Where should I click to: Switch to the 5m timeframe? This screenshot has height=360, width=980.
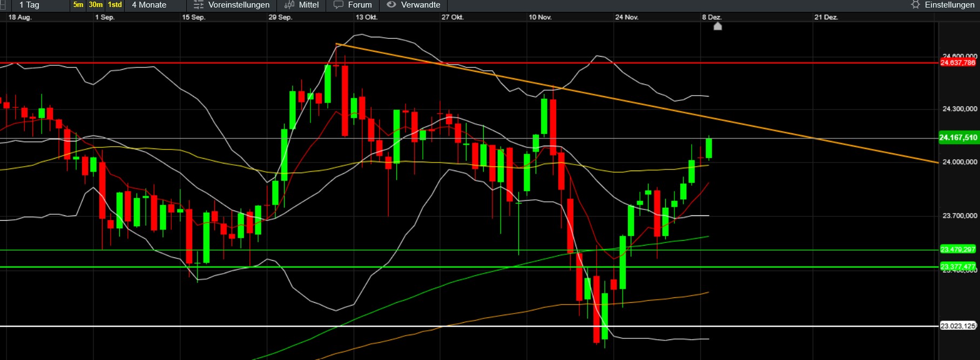tap(78, 5)
